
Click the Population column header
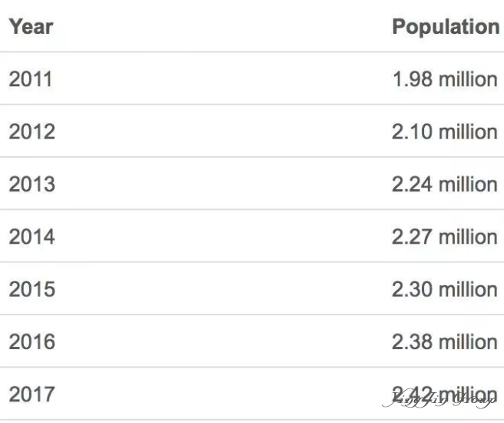[x=446, y=28]
